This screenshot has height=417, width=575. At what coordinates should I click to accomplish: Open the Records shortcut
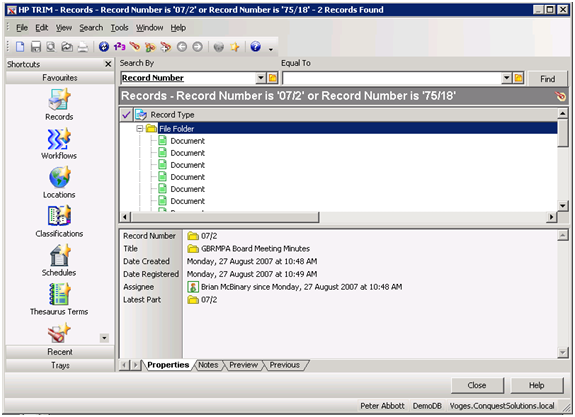click(x=59, y=105)
